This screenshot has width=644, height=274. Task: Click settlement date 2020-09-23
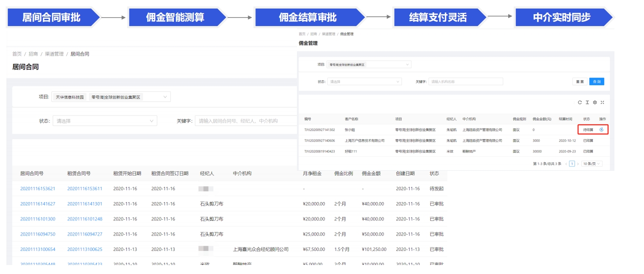click(567, 152)
